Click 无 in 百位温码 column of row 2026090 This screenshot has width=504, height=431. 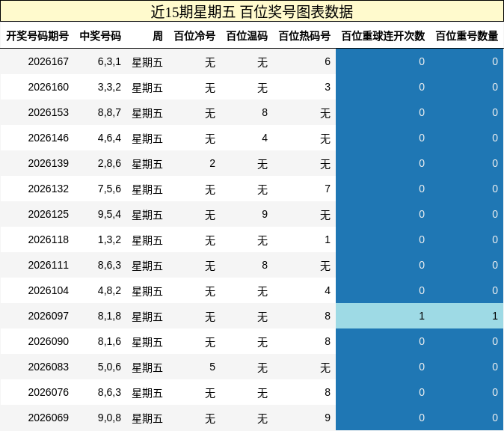(x=262, y=342)
